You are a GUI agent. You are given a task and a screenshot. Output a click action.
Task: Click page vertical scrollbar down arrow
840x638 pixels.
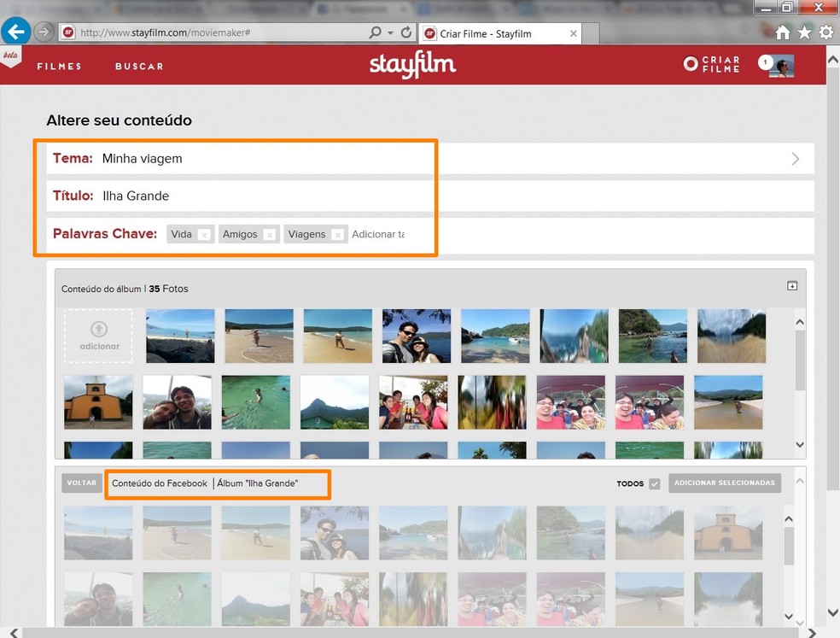click(x=833, y=612)
